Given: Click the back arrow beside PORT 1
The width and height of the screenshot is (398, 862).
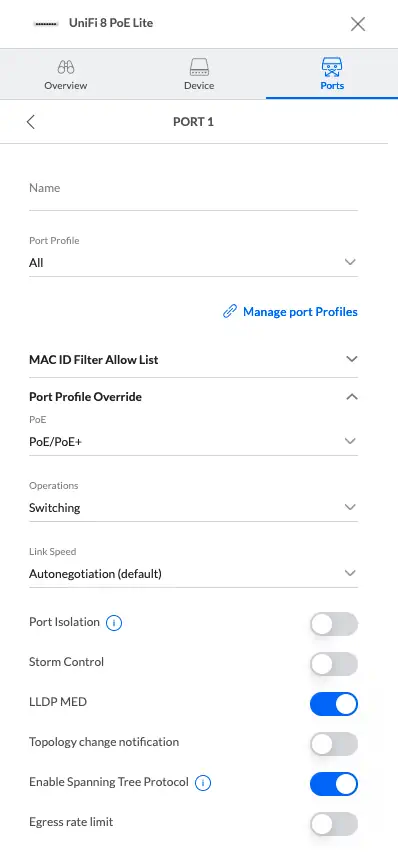Looking at the screenshot, I should (31, 122).
